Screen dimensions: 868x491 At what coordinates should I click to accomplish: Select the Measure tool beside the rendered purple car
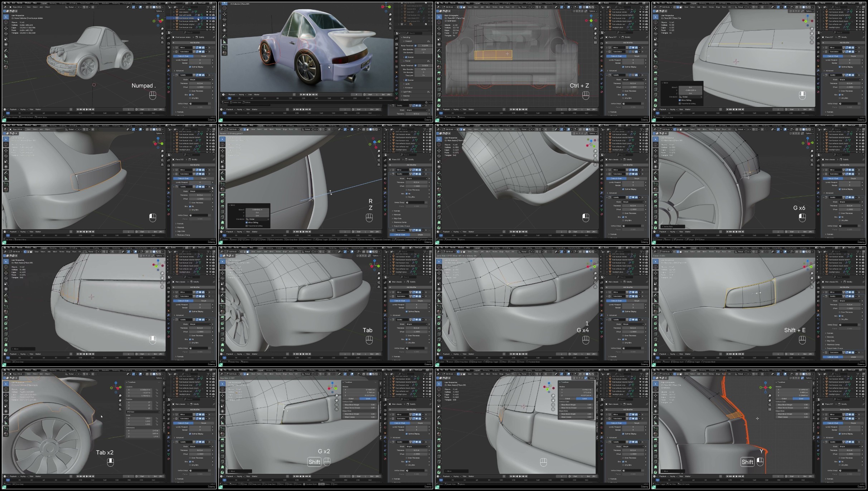(x=224, y=42)
